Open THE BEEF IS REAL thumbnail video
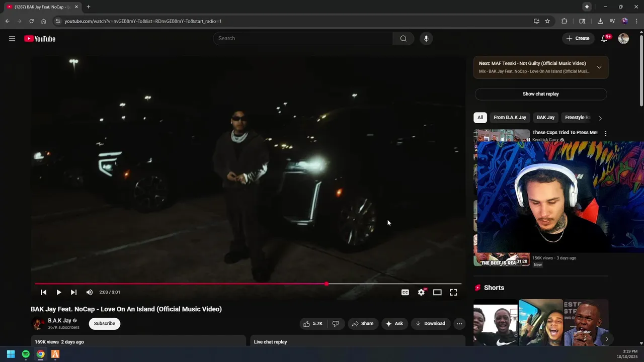The image size is (644, 362). pos(502,258)
